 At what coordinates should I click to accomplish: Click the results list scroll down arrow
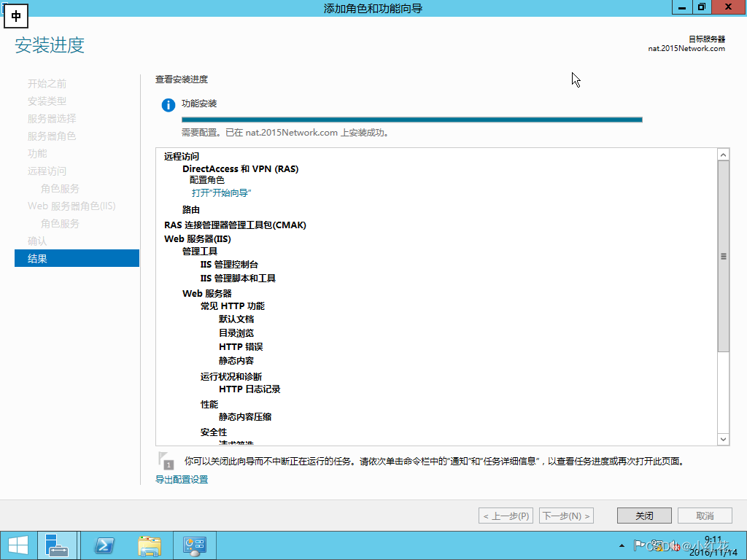tap(723, 439)
